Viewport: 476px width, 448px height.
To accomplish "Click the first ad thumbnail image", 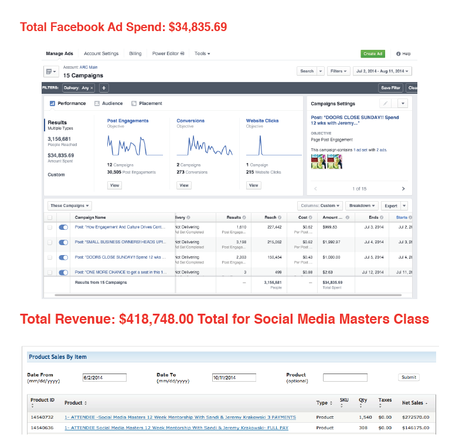I will (x=315, y=162).
